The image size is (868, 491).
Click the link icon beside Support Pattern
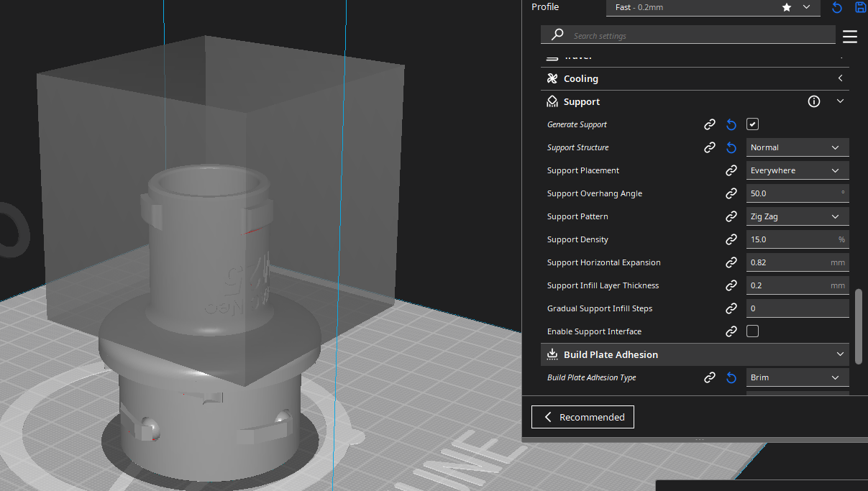(731, 216)
